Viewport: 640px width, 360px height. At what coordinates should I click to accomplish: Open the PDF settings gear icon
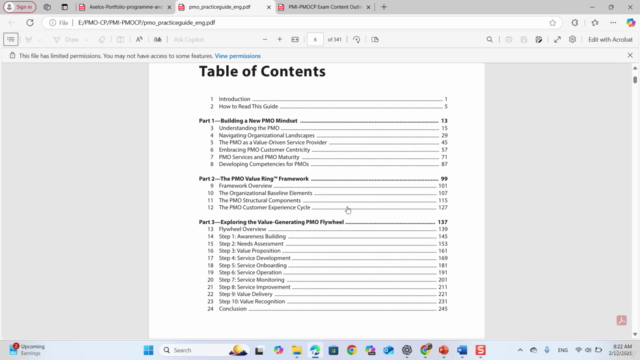[572, 40]
